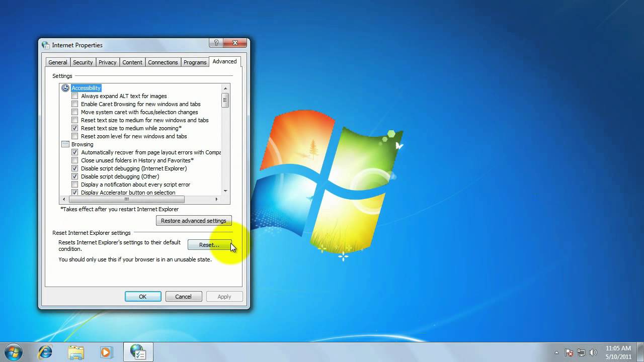644x362 pixels.
Task: Uncheck Disable script debugging (Internet Explorer)
Action: [75, 168]
